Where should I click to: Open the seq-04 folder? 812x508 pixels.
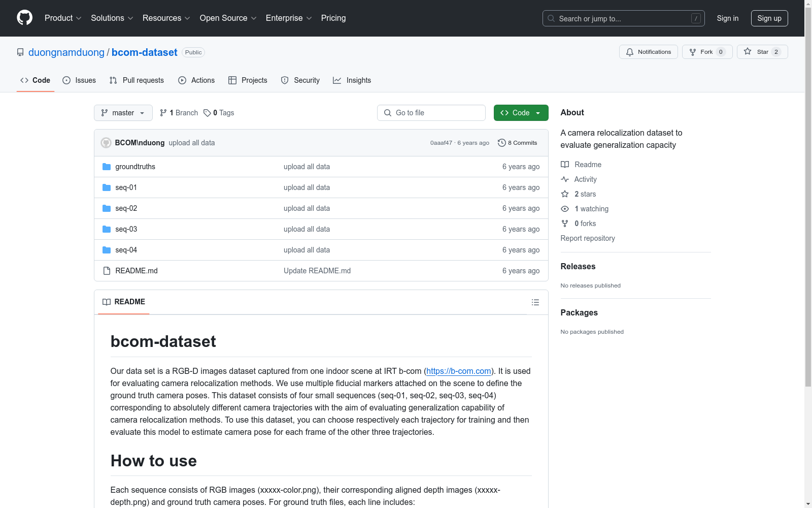coord(126,250)
